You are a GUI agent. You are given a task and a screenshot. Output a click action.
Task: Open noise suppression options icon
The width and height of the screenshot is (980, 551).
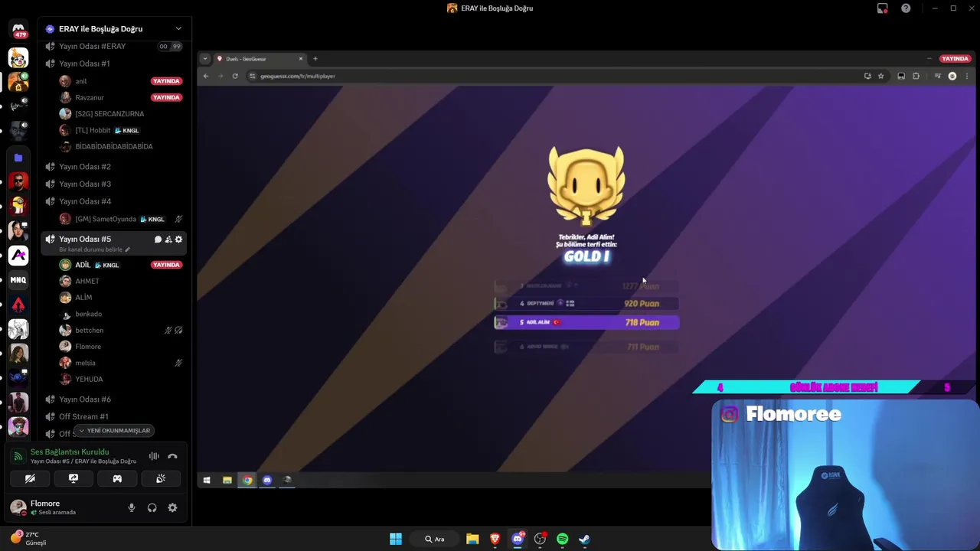(154, 456)
